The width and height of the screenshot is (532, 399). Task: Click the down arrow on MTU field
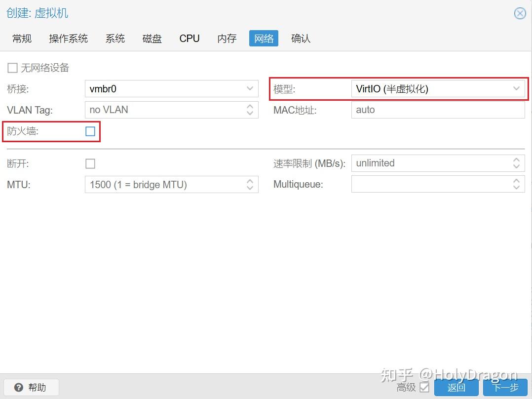pos(250,188)
